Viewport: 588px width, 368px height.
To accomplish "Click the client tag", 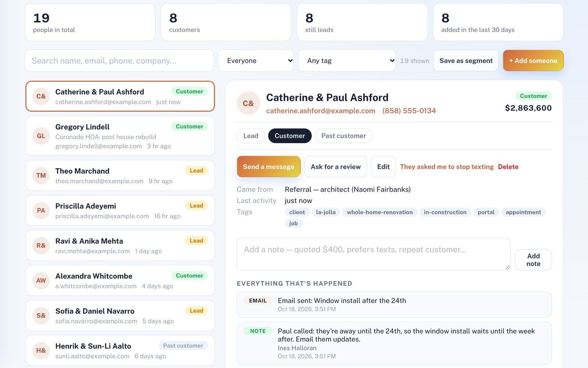I will [297, 212].
